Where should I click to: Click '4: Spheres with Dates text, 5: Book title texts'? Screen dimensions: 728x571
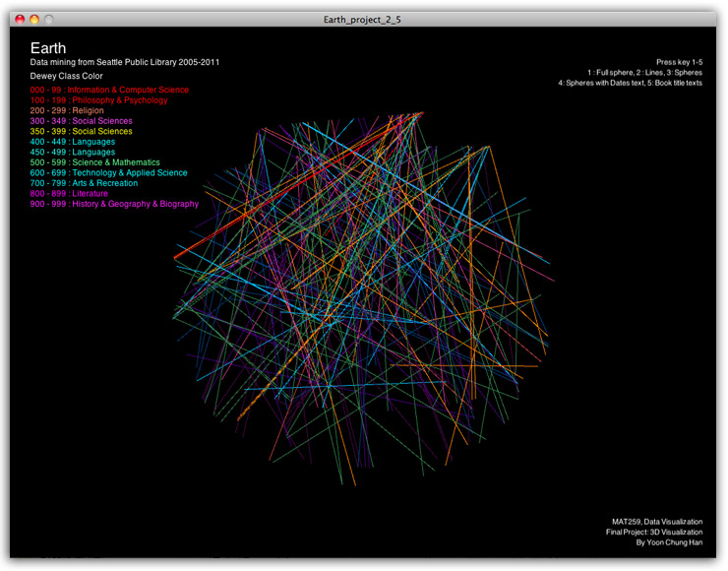click(x=630, y=83)
